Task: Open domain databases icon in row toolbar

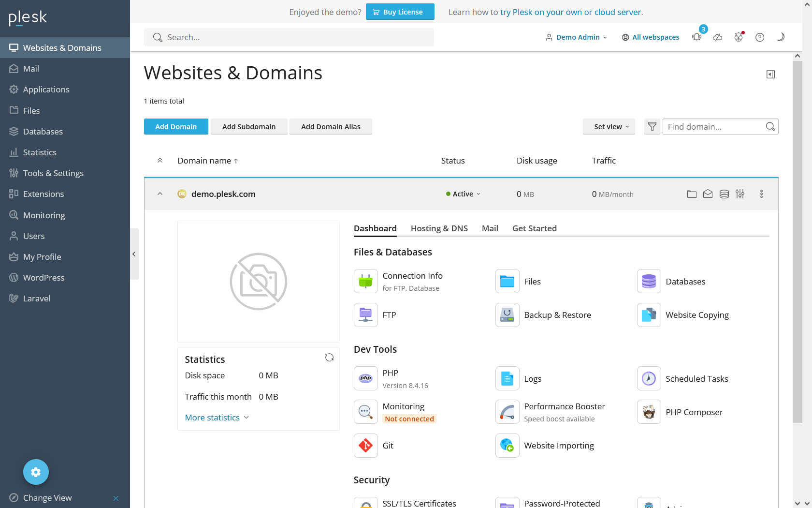Action: click(x=724, y=194)
